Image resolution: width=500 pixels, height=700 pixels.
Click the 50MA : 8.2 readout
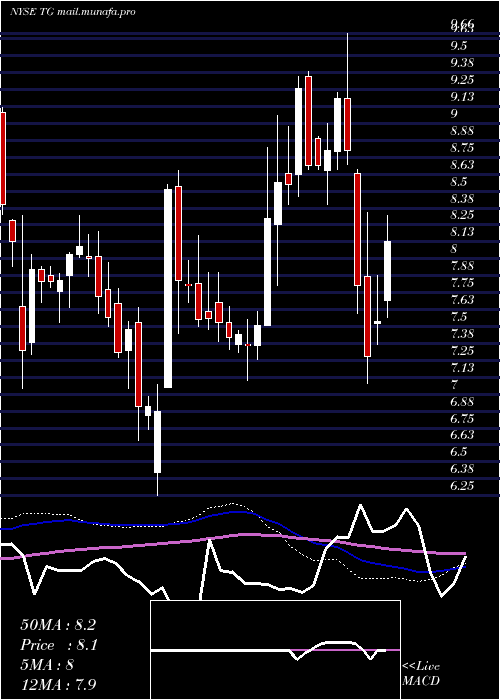[x=58, y=625]
